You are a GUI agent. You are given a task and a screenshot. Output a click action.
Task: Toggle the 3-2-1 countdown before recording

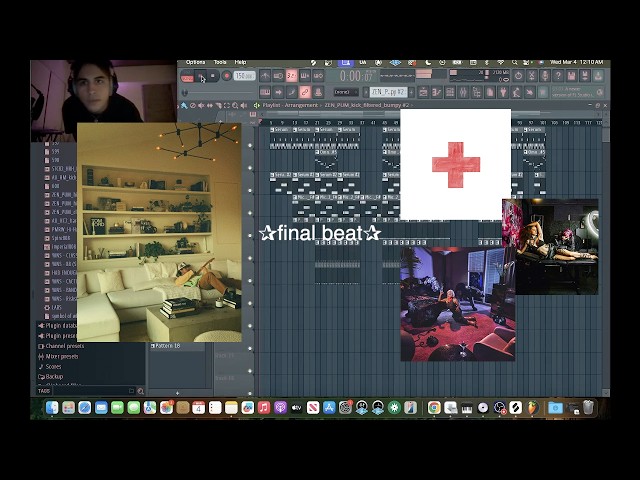click(x=291, y=76)
